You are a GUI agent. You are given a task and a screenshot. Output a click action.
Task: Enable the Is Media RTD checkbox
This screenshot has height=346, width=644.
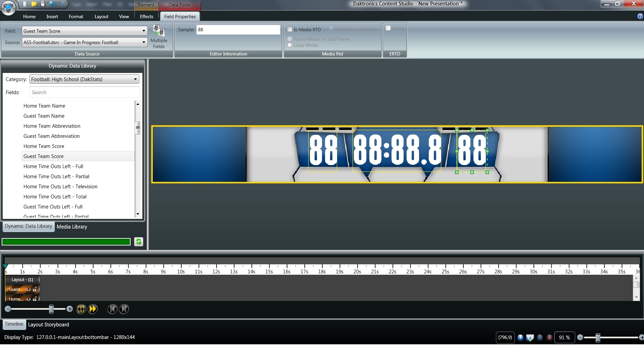[290, 30]
